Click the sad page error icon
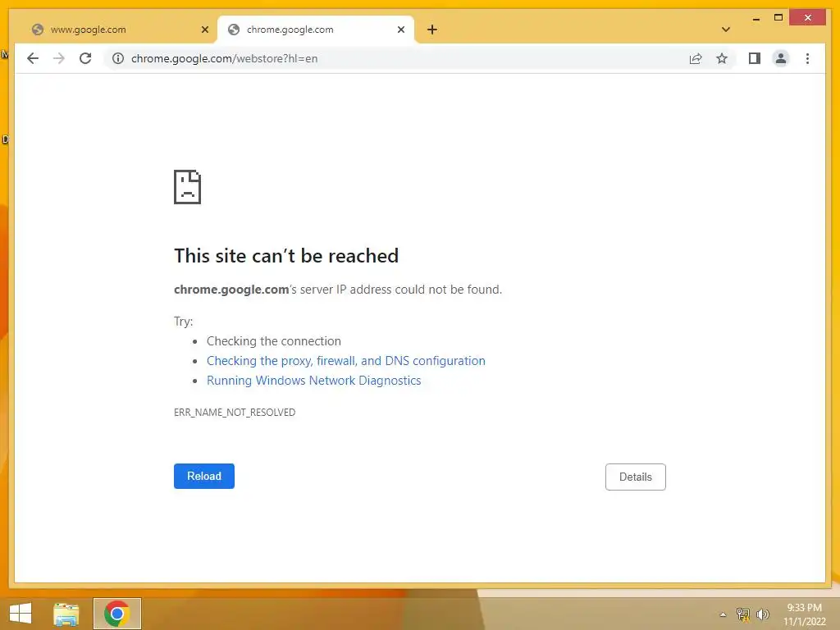The width and height of the screenshot is (840, 630). (188, 187)
